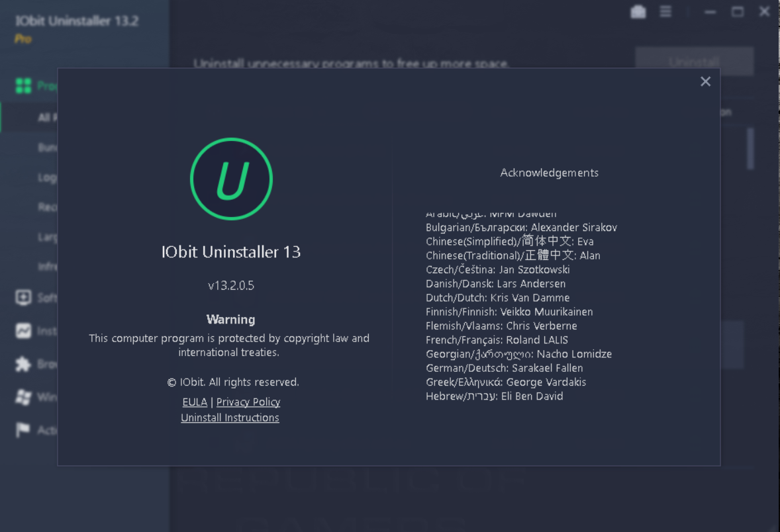
Task: Click the version number v13.2.0.5
Action: pos(231,285)
